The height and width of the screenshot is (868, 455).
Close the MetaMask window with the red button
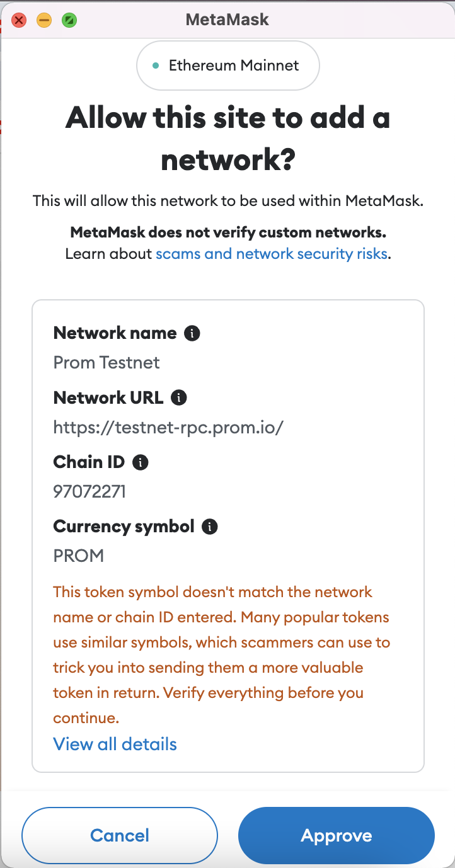(20, 20)
